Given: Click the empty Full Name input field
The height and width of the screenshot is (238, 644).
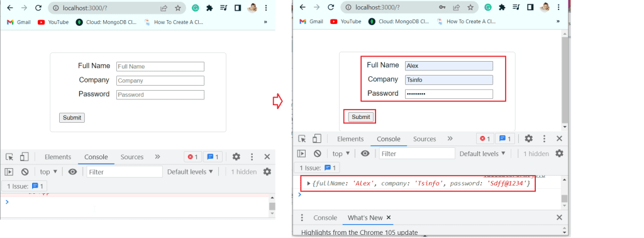Looking at the screenshot, I should point(160,67).
